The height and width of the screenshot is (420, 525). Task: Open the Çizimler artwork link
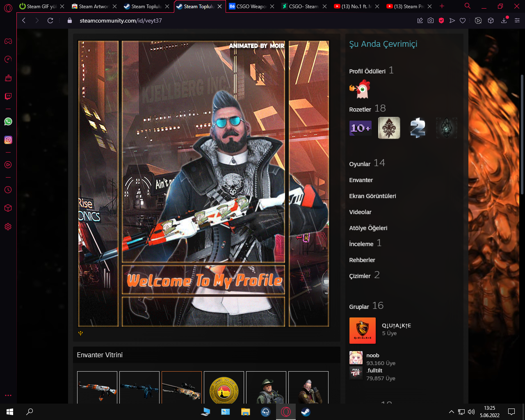click(x=360, y=276)
